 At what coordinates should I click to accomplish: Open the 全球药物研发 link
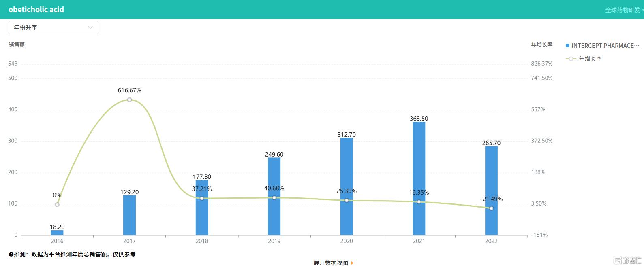tap(623, 10)
